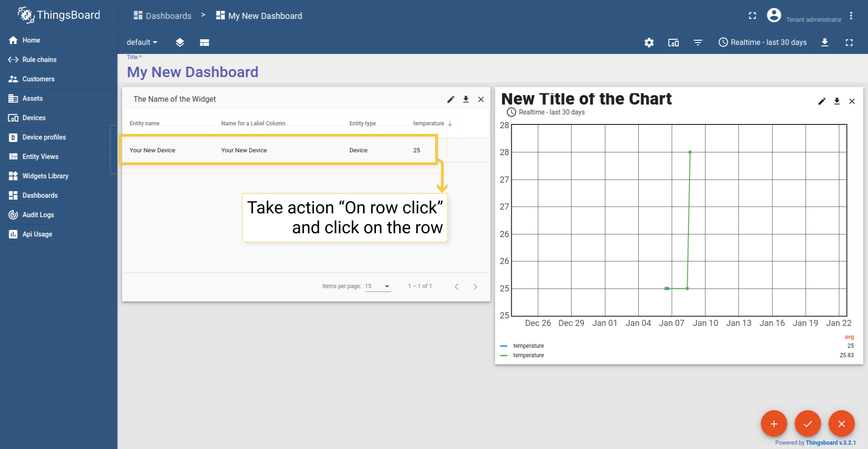Cancel edits with orange X button
The height and width of the screenshot is (449, 868).
coord(841,423)
